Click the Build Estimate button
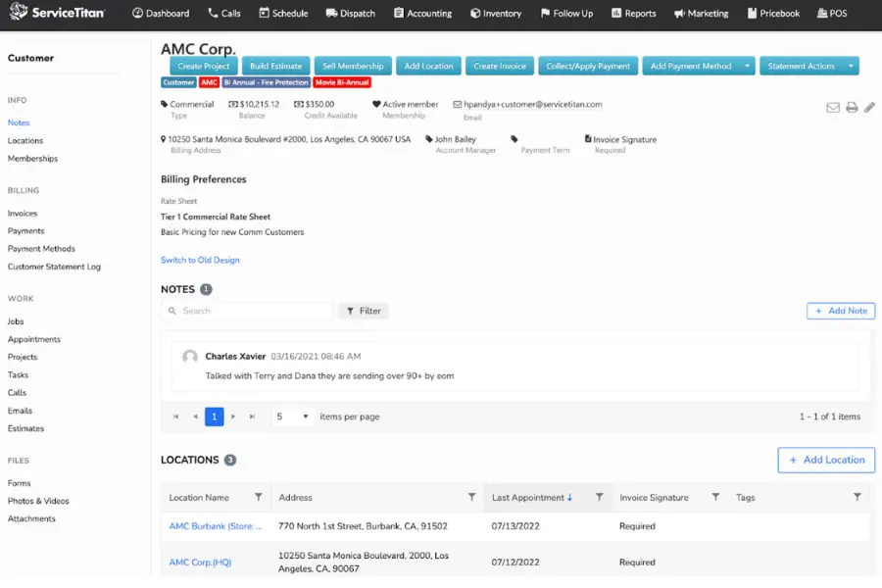The image size is (882, 588). 275,66
